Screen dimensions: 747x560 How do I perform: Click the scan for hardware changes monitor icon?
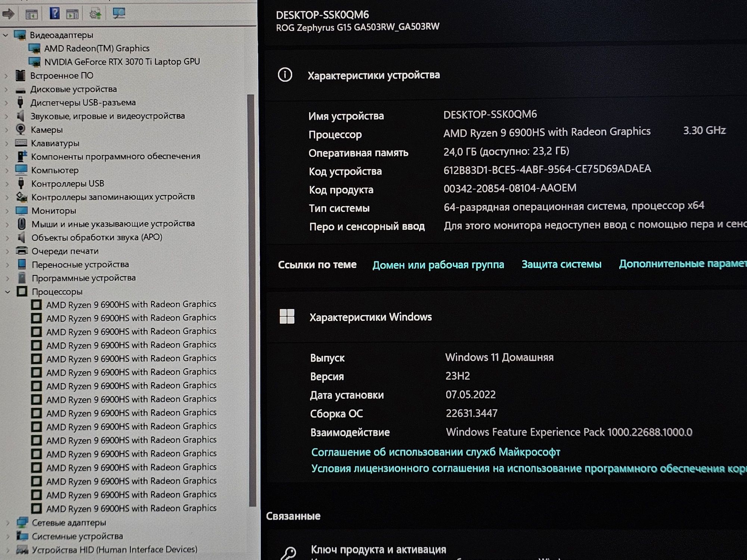(x=119, y=14)
